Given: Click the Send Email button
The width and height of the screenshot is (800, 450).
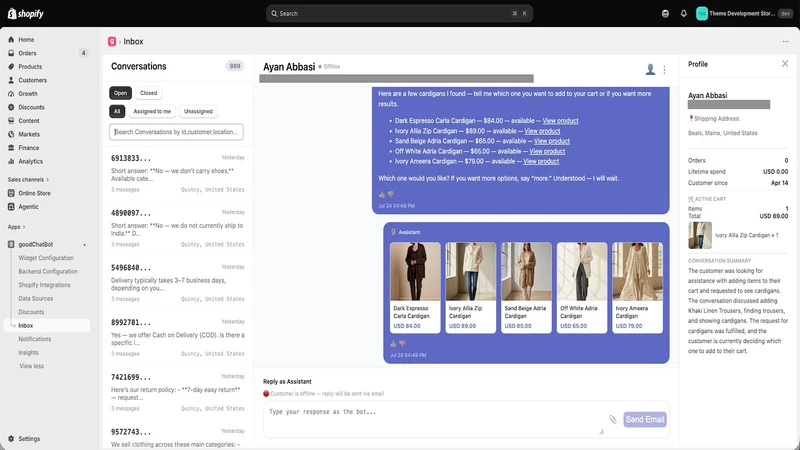Looking at the screenshot, I should tap(645, 419).
